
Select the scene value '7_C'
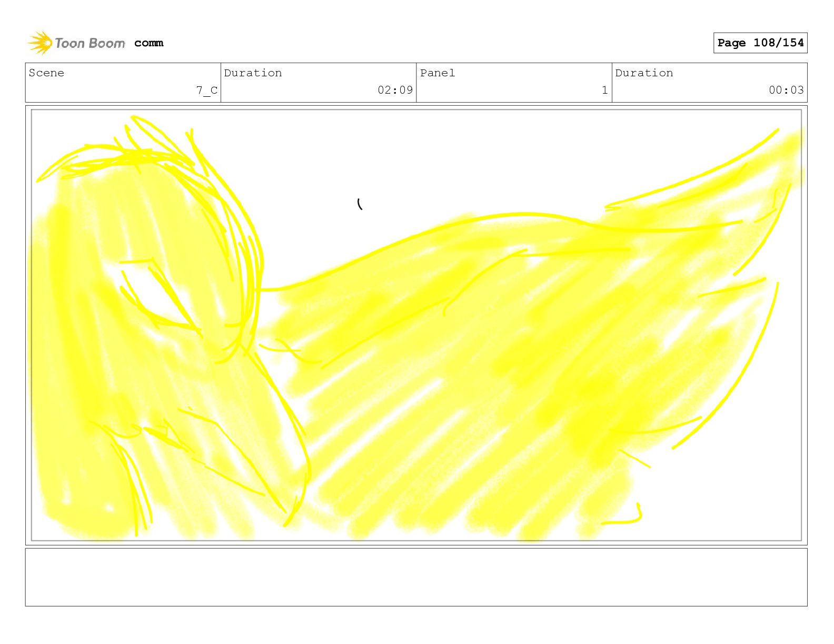[x=207, y=90]
